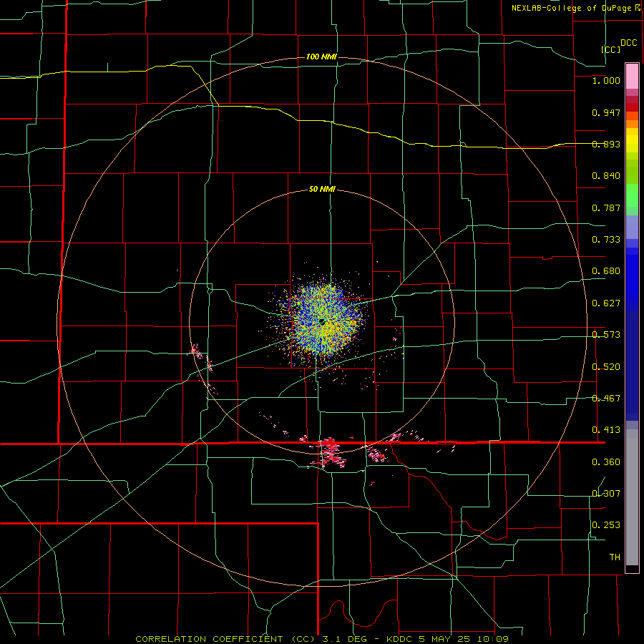Choose the 0.627 scale value
This screenshot has width=644, height=644.
click(x=606, y=303)
